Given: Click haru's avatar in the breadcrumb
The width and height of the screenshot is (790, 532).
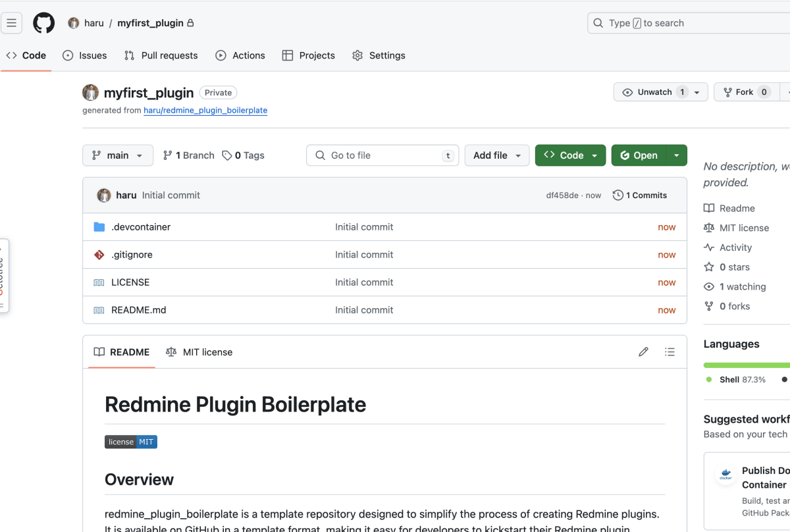Looking at the screenshot, I should click(x=74, y=23).
